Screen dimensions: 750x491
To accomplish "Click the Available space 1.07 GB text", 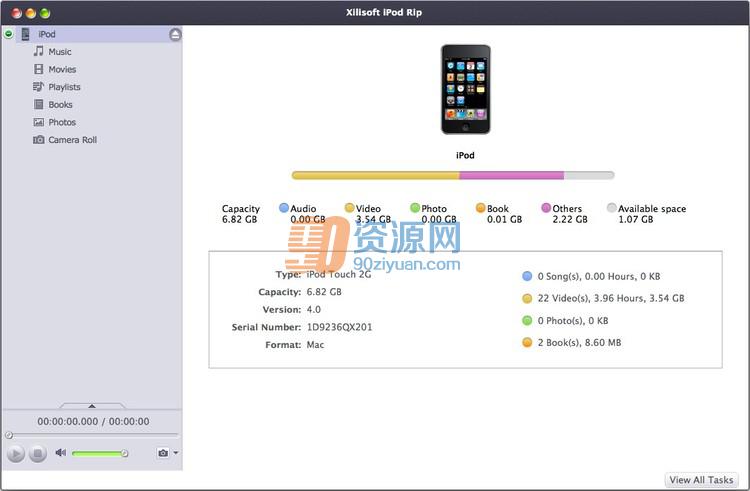I will coord(652,214).
